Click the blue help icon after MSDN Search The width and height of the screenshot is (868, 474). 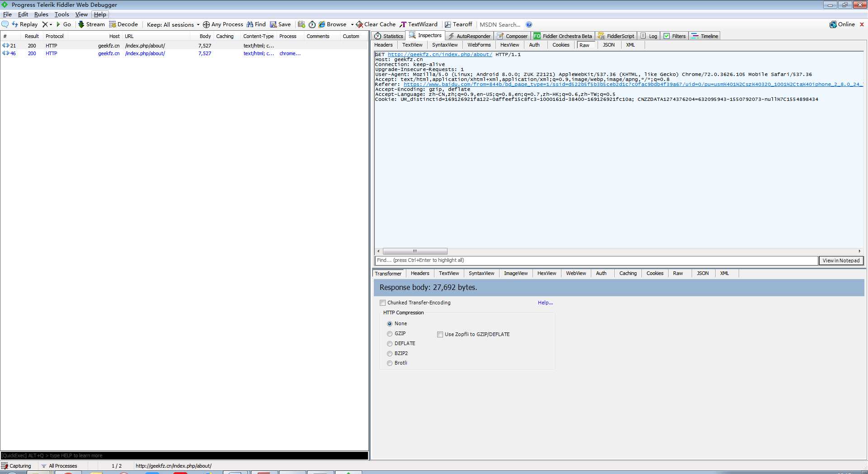tap(529, 24)
